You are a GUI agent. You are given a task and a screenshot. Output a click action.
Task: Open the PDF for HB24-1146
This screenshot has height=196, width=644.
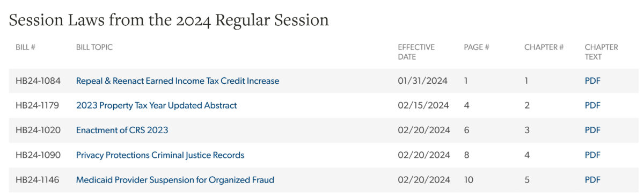(592, 180)
